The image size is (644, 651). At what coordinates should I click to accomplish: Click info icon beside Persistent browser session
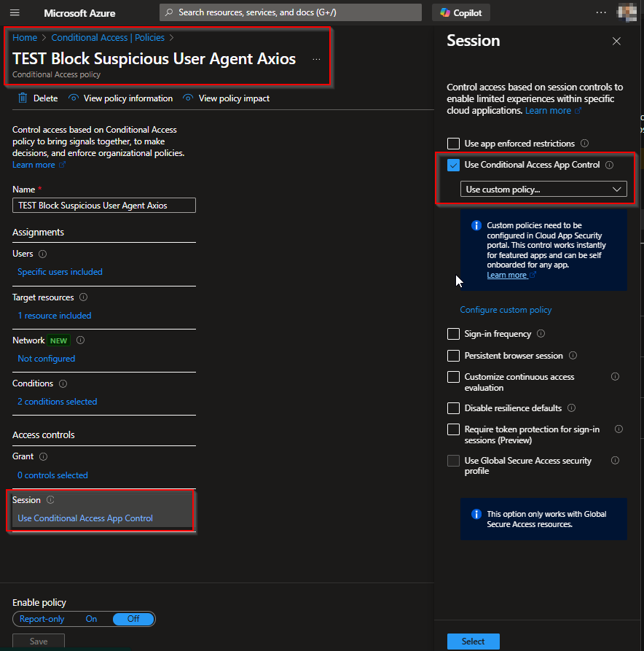click(x=573, y=356)
